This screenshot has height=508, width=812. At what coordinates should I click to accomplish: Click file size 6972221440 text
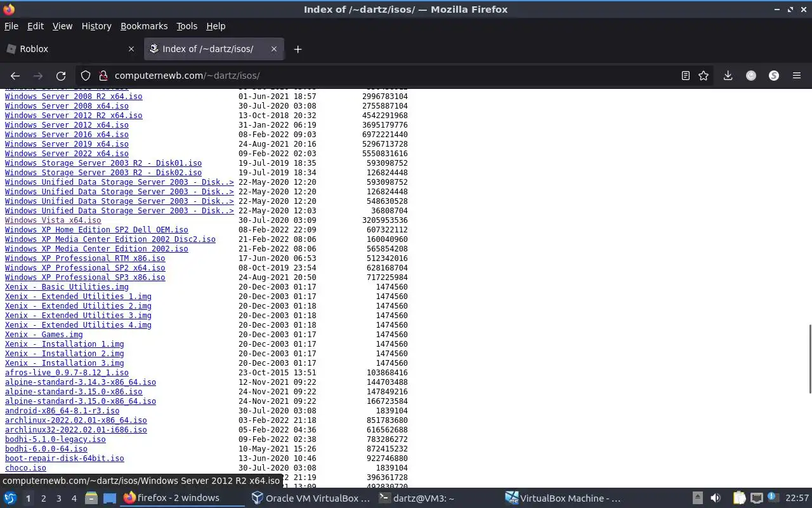point(385,135)
